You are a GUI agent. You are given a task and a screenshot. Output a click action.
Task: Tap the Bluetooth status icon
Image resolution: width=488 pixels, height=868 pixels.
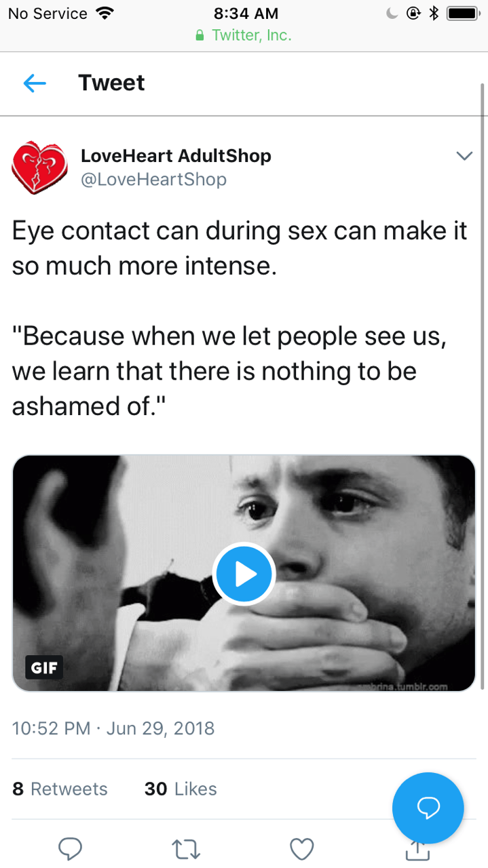(434, 13)
